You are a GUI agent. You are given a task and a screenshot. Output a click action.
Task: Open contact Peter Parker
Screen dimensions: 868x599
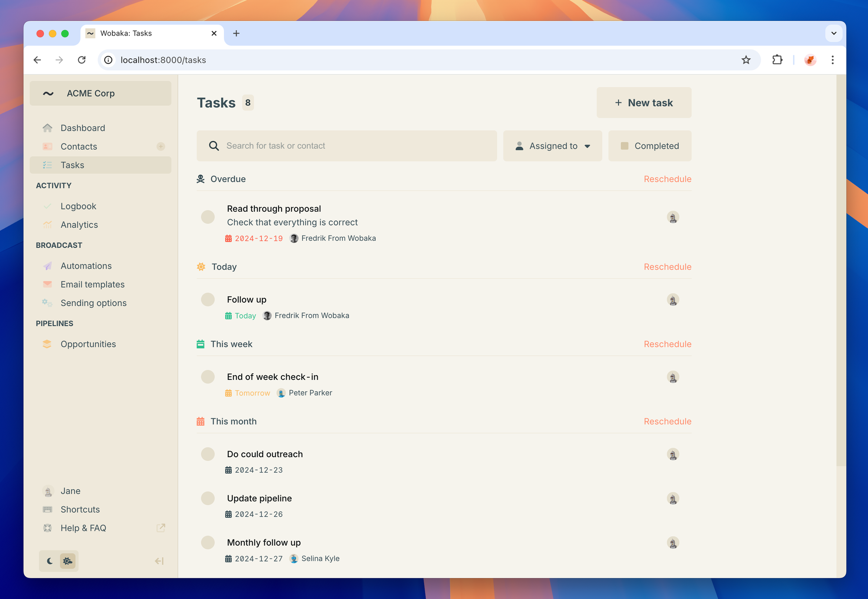(305, 393)
